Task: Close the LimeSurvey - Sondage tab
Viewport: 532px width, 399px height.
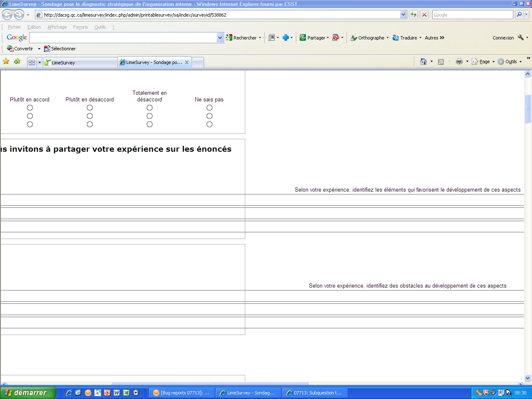Action: coord(187,62)
